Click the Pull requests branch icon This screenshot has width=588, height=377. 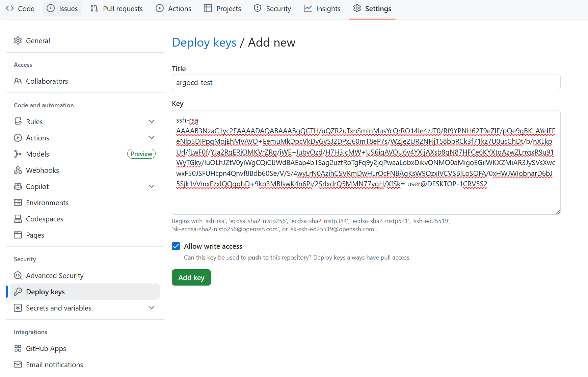pos(95,8)
